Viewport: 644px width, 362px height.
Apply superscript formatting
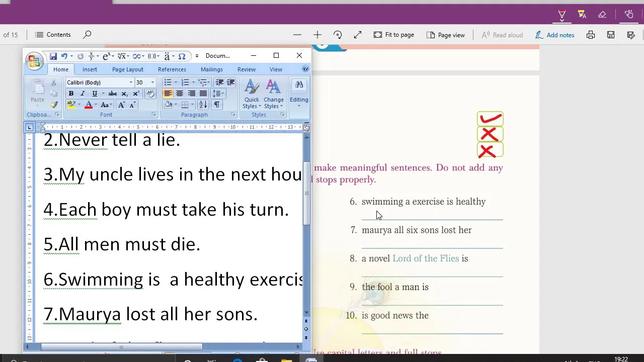[135, 94]
